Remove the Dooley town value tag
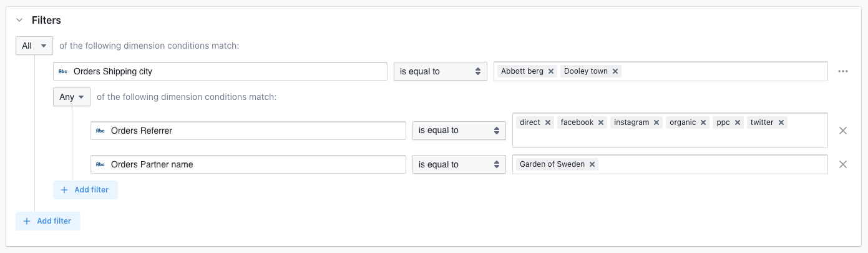The width and height of the screenshot is (868, 253). coord(615,71)
